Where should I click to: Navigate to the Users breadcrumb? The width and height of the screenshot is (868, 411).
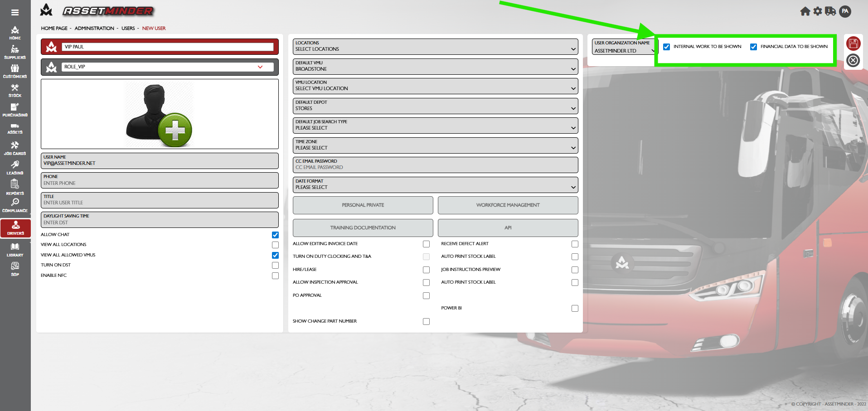(x=128, y=28)
